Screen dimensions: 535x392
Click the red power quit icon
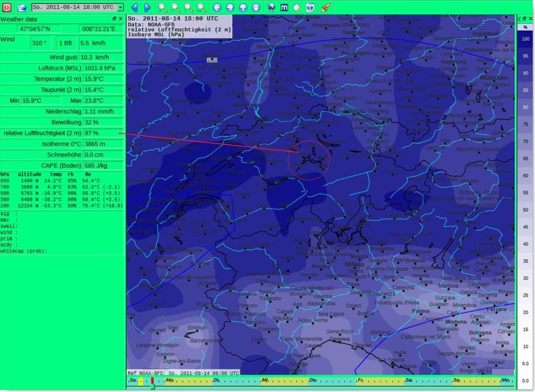click(7, 7)
